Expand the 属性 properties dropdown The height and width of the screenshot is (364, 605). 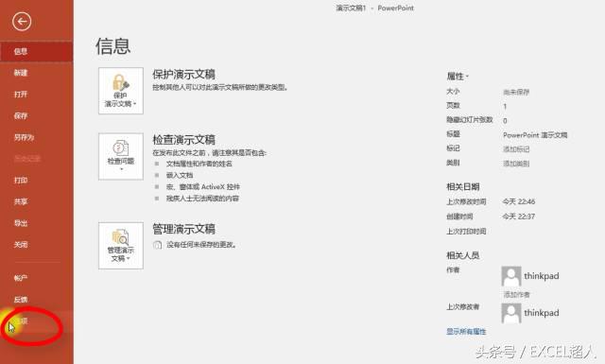tap(458, 77)
